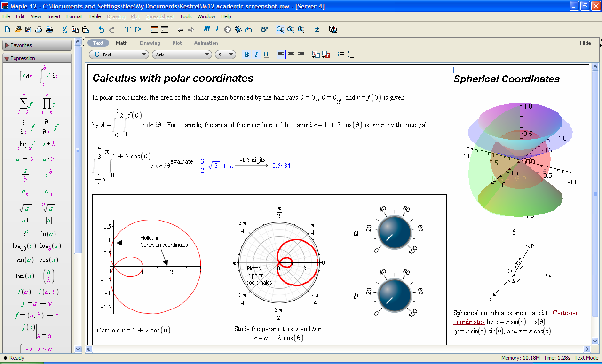Image resolution: width=602 pixels, height=364 pixels.
Task: Open the File menu
Action: (x=6, y=16)
